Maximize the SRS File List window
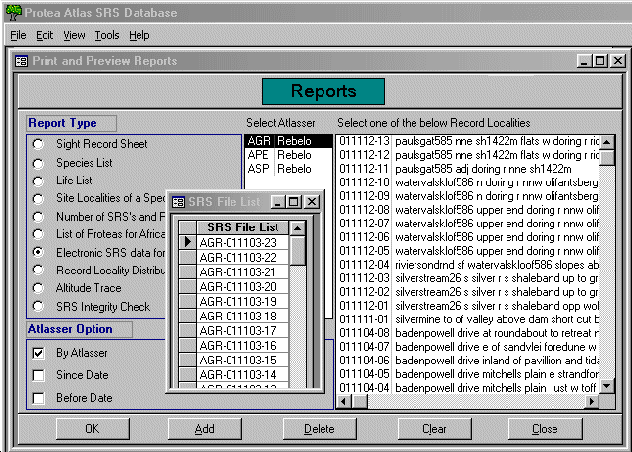Screen dimensions: 632x452 293,202
